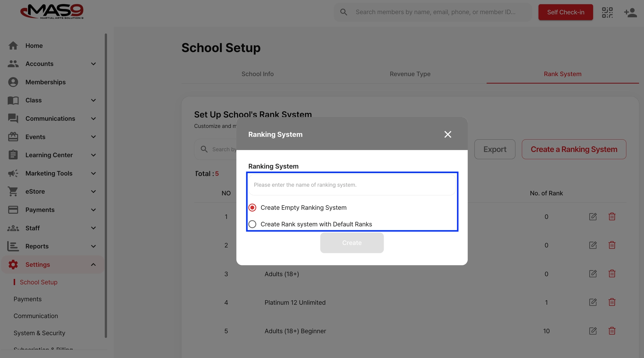Image resolution: width=644 pixels, height=358 pixels.
Task: Expand the Reports sidebar menu
Action: pos(93,246)
